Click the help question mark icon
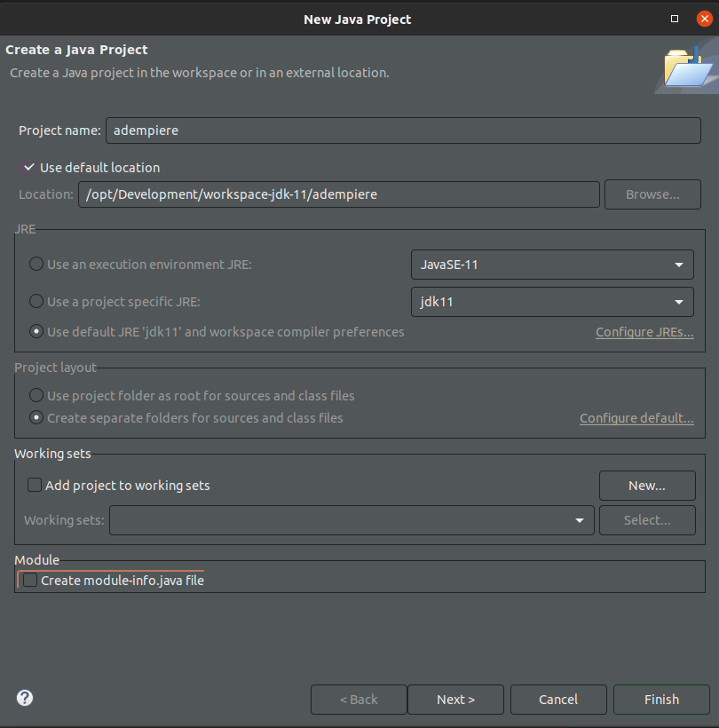 pos(25,698)
